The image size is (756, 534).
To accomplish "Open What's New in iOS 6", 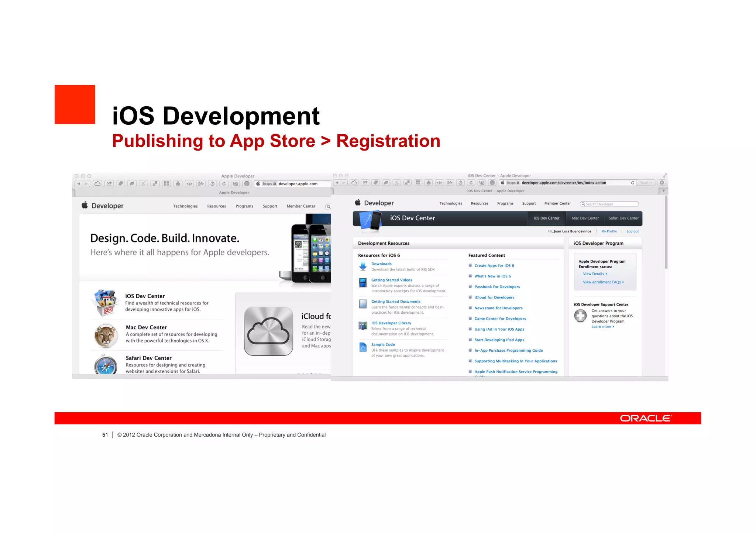I will [492, 276].
